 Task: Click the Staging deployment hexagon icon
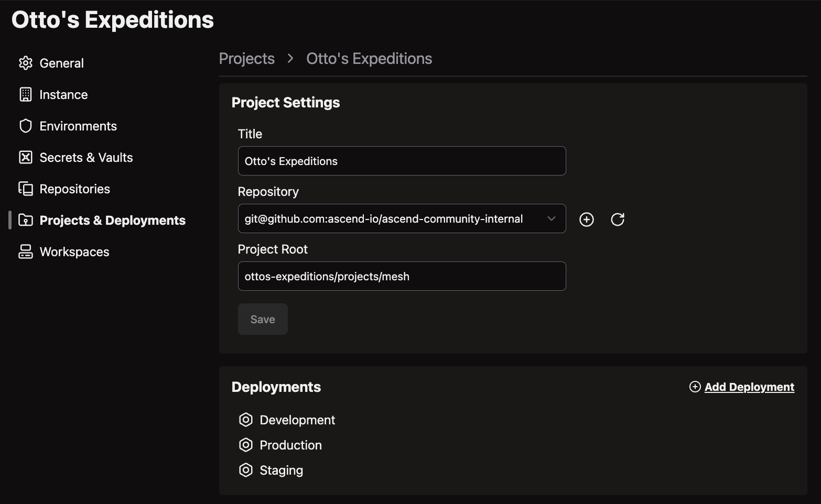click(246, 470)
